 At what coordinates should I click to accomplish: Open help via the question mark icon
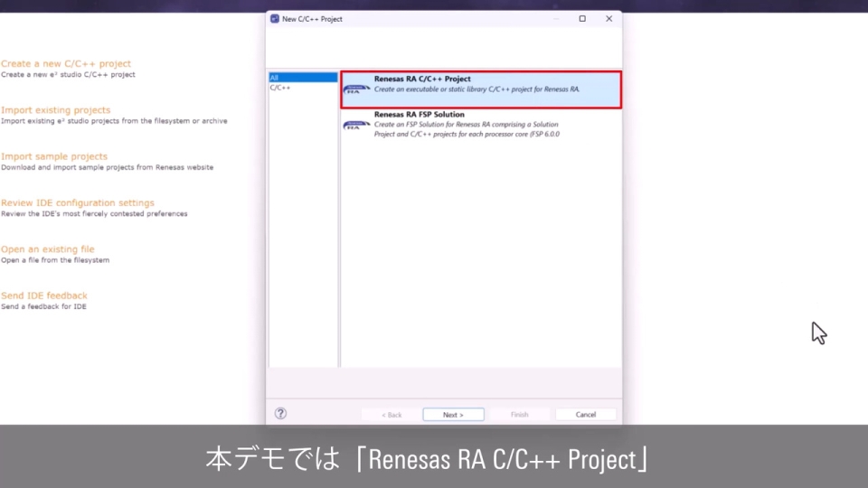(x=280, y=414)
